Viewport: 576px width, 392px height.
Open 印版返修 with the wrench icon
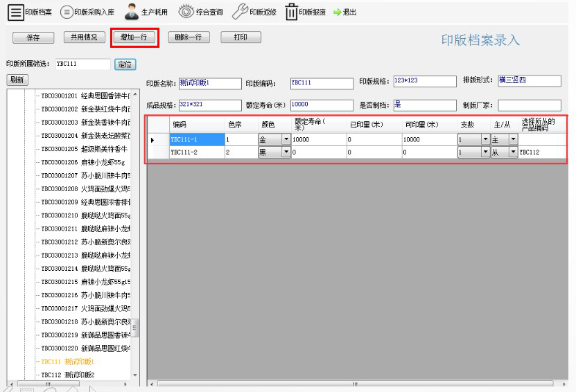click(x=240, y=12)
